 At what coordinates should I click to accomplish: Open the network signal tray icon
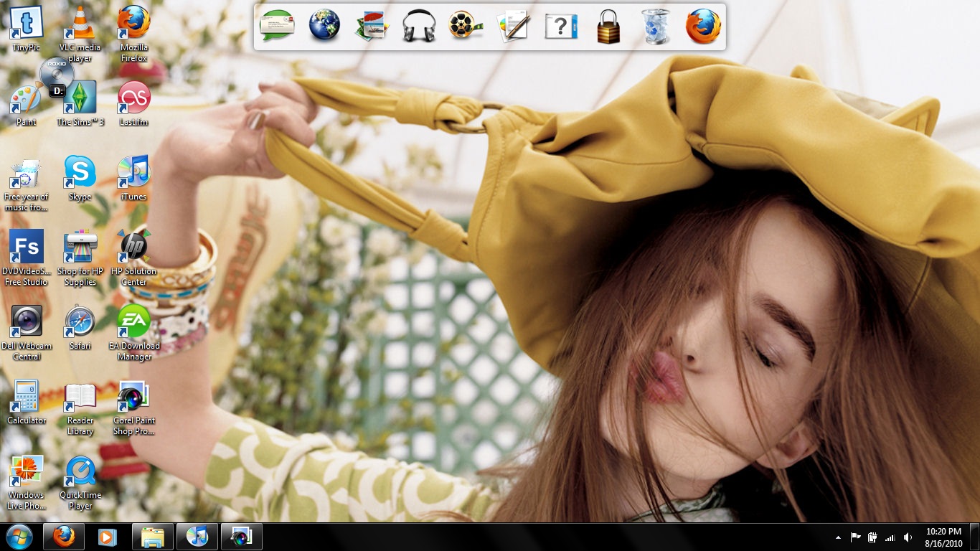click(890, 537)
